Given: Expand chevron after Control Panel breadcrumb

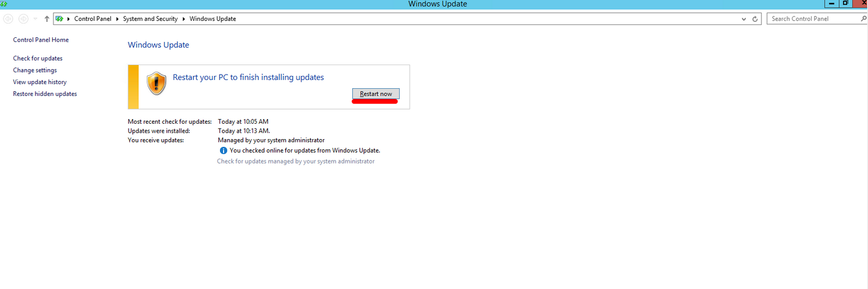Looking at the screenshot, I should pos(117,19).
